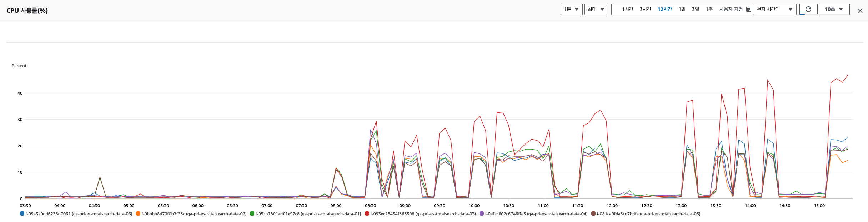Click the 40 y-axis value label
Viewport: 868px width, 222px height.
click(20, 93)
